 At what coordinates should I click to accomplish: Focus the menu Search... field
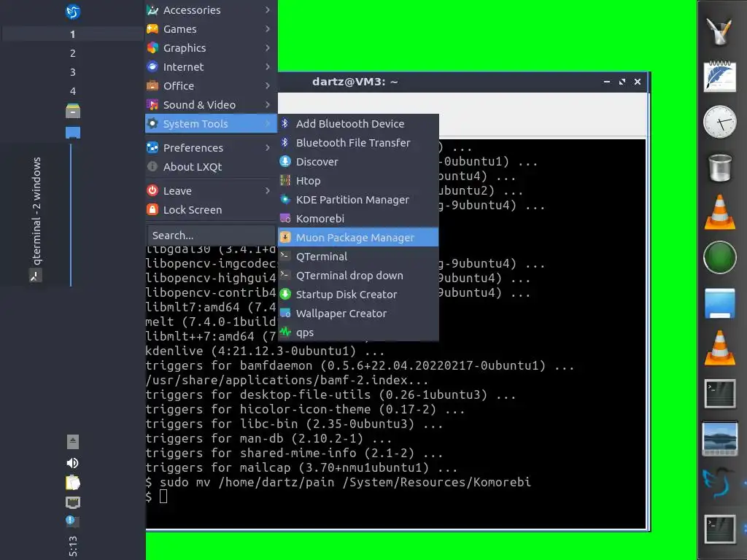click(x=211, y=236)
